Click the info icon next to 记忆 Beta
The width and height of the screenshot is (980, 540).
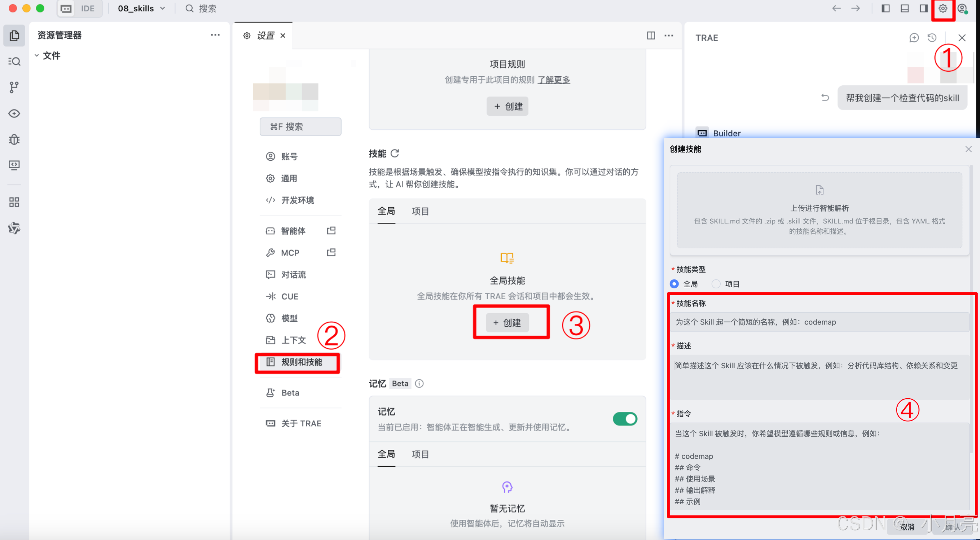[x=419, y=383]
